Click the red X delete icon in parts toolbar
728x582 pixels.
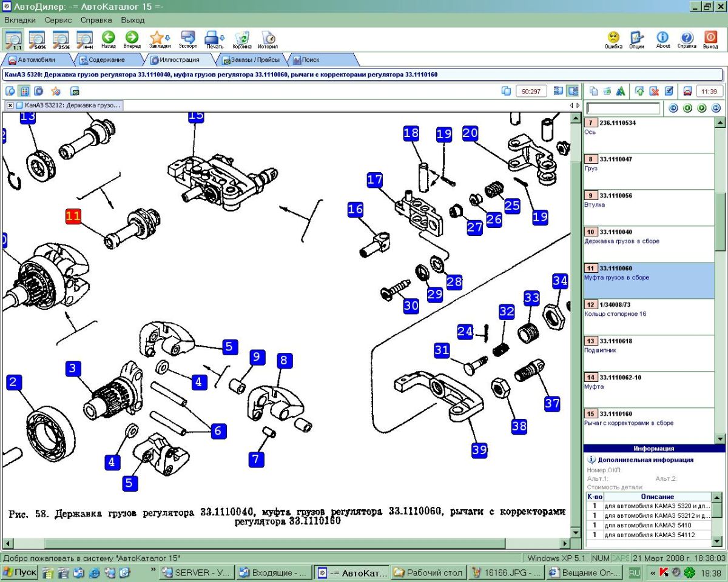pos(655,91)
